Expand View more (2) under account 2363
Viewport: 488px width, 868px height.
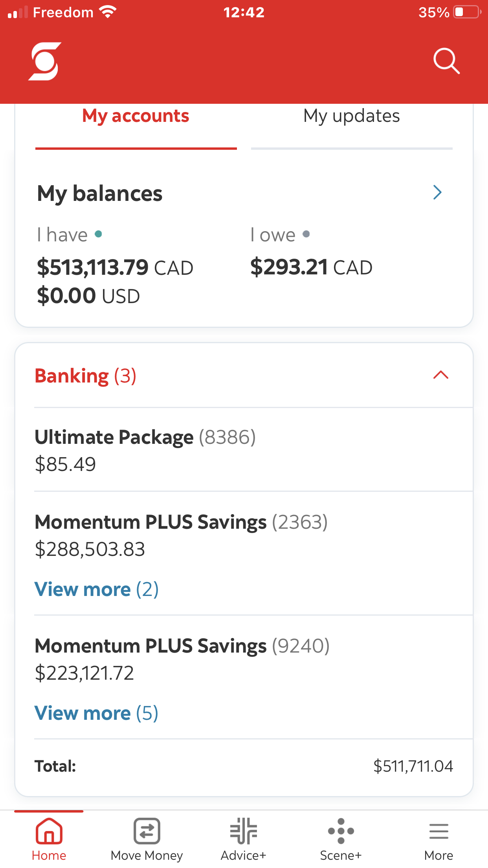97,589
